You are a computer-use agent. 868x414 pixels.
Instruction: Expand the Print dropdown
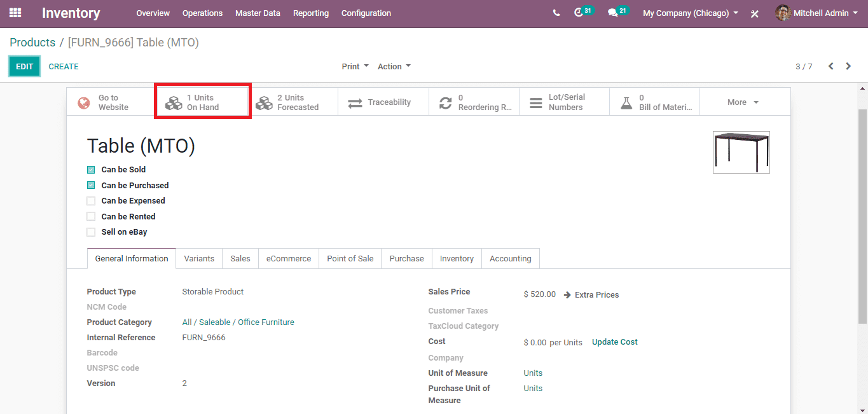point(355,66)
